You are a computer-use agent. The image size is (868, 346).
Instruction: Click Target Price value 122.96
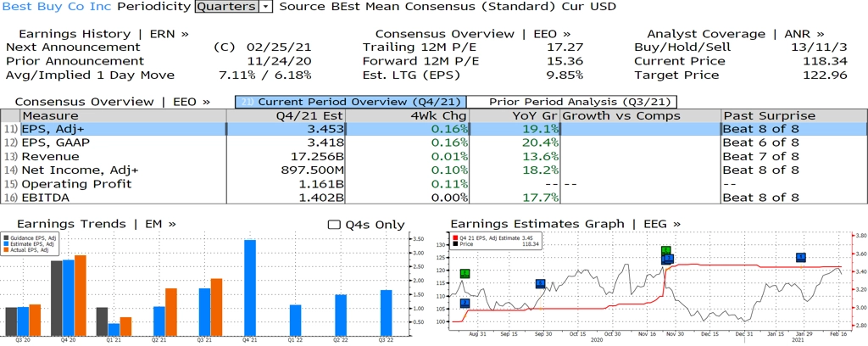pos(825,75)
